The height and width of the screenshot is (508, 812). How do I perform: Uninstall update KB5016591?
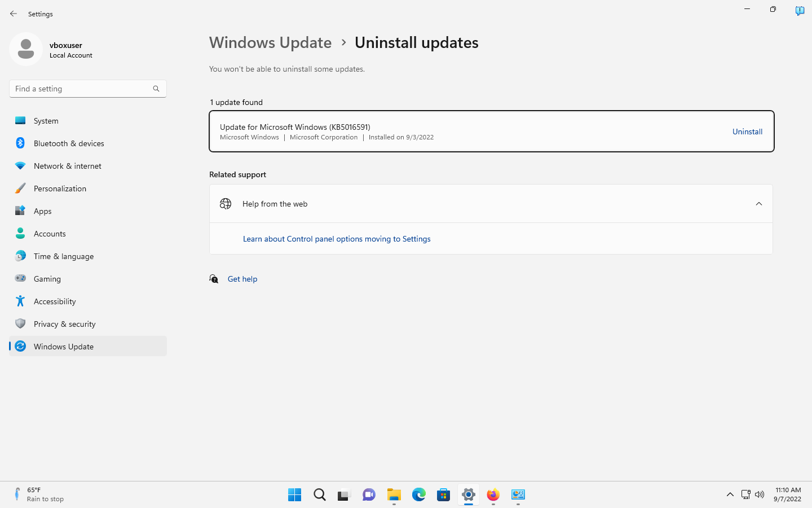747,131
